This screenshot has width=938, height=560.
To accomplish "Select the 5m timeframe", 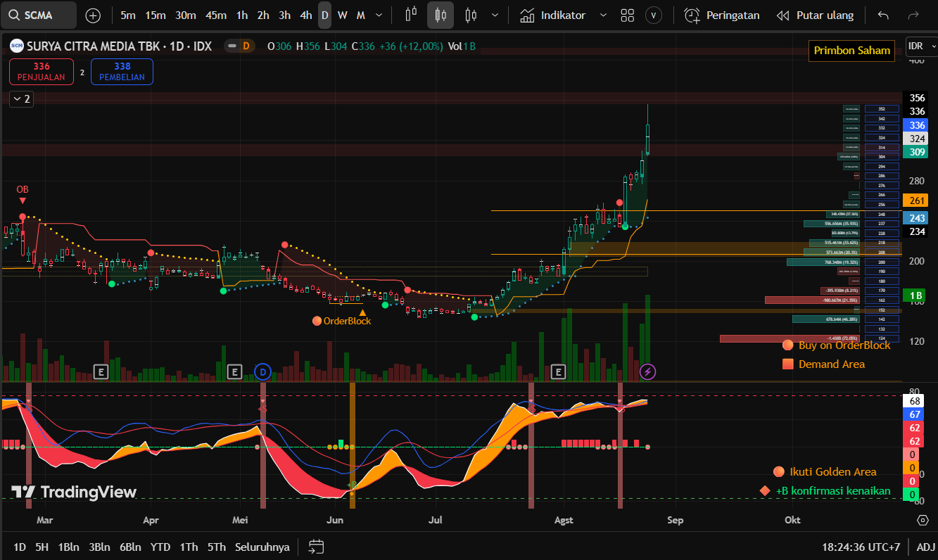I will point(128,15).
